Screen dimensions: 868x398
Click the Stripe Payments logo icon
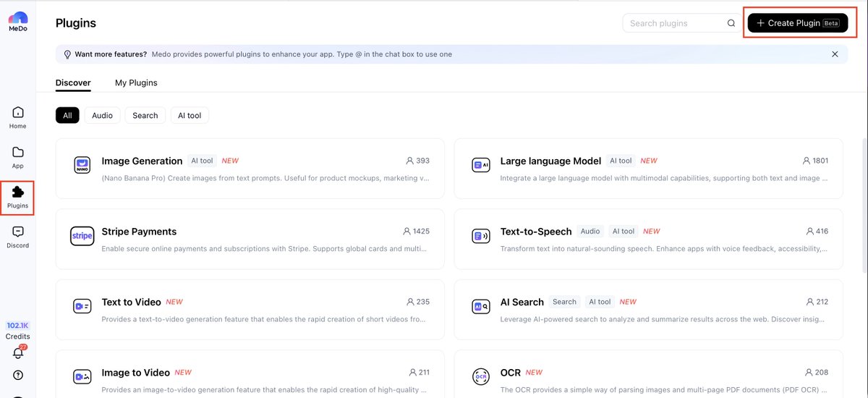tap(82, 236)
